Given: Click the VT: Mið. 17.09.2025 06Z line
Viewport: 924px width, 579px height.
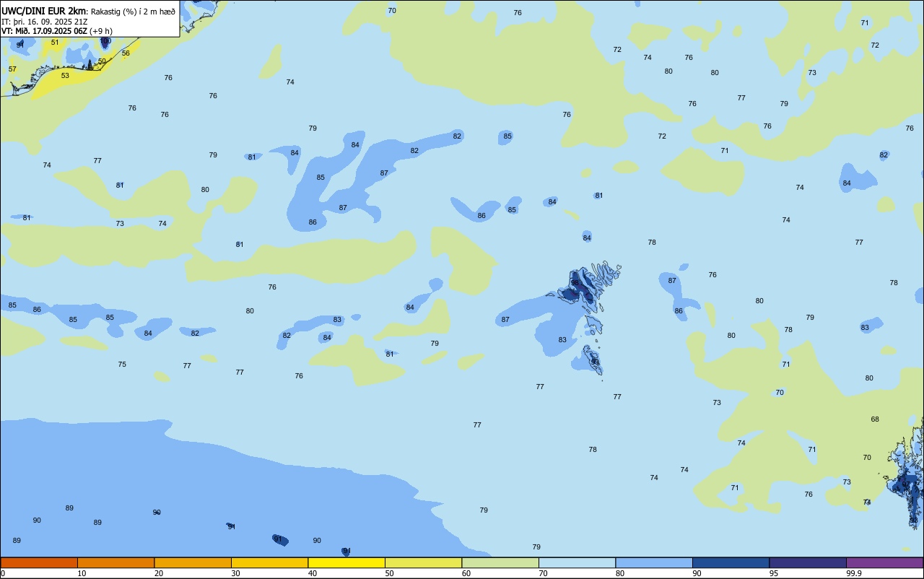Looking at the screenshot, I should point(43,31).
